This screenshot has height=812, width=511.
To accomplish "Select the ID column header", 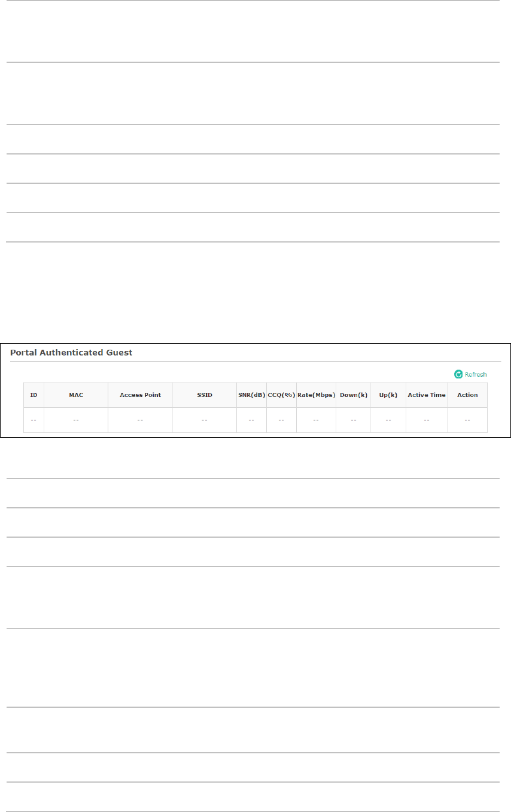I will [34, 395].
